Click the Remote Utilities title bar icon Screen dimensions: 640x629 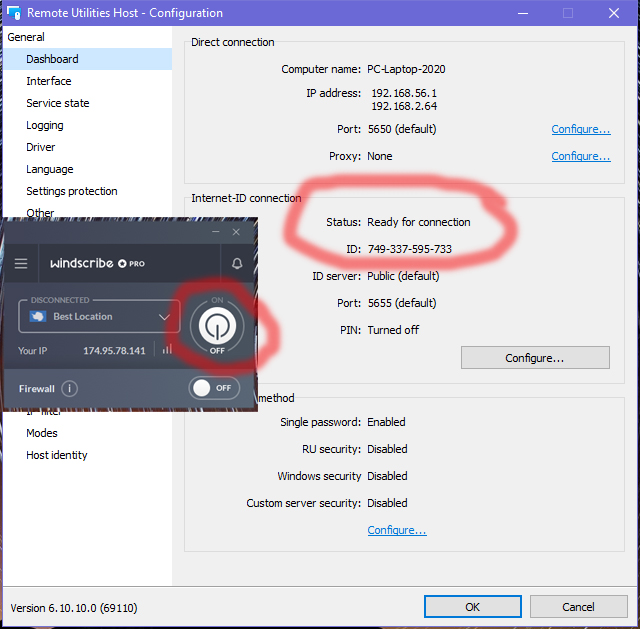tap(13, 14)
